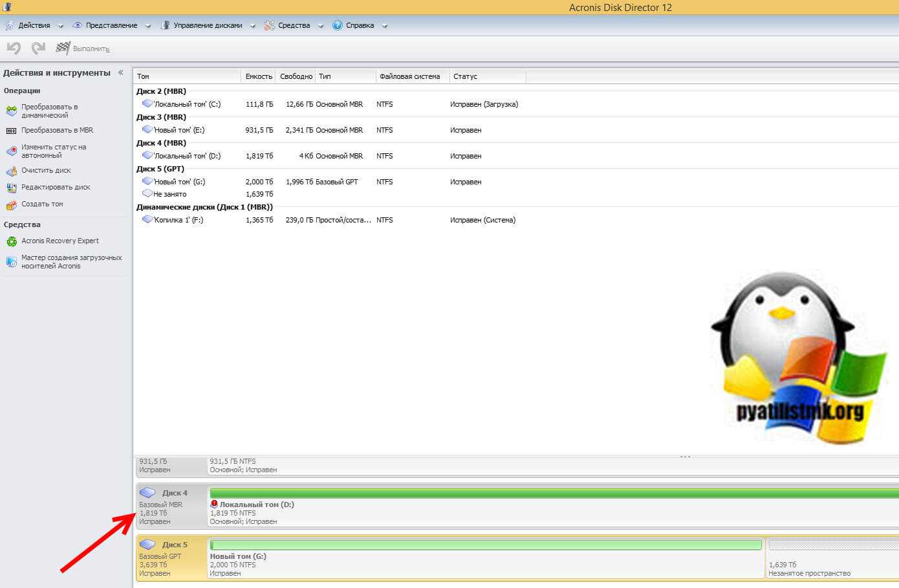The height and width of the screenshot is (588, 899).
Task: Click the Redo arrow icon in toolbar
Action: point(39,48)
